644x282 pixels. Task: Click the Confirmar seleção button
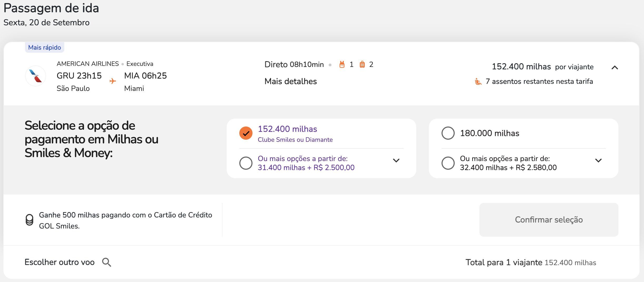(x=549, y=220)
